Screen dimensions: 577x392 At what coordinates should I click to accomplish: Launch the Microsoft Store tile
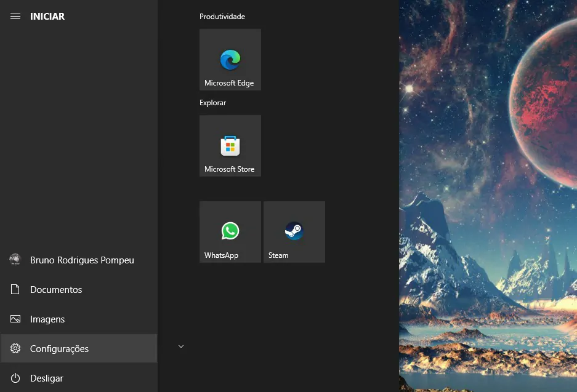[230, 146]
